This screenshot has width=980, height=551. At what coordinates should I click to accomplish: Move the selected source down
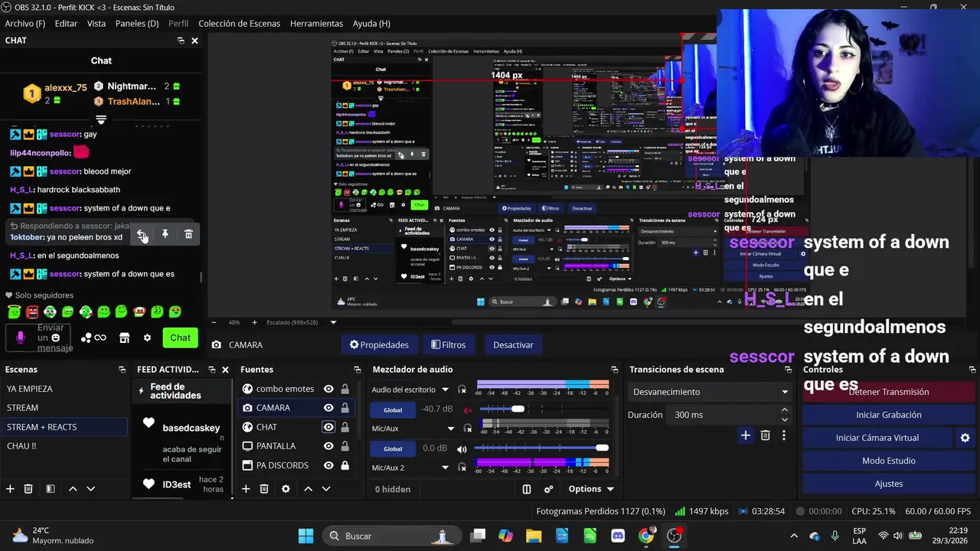click(325, 488)
